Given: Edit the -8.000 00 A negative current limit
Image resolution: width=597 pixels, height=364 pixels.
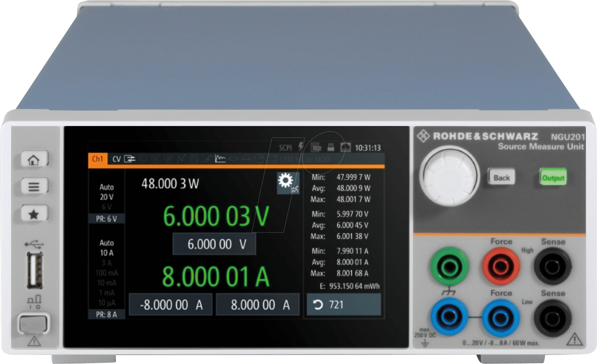Looking at the screenshot, I should pyautogui.click(x=171, y=305).
